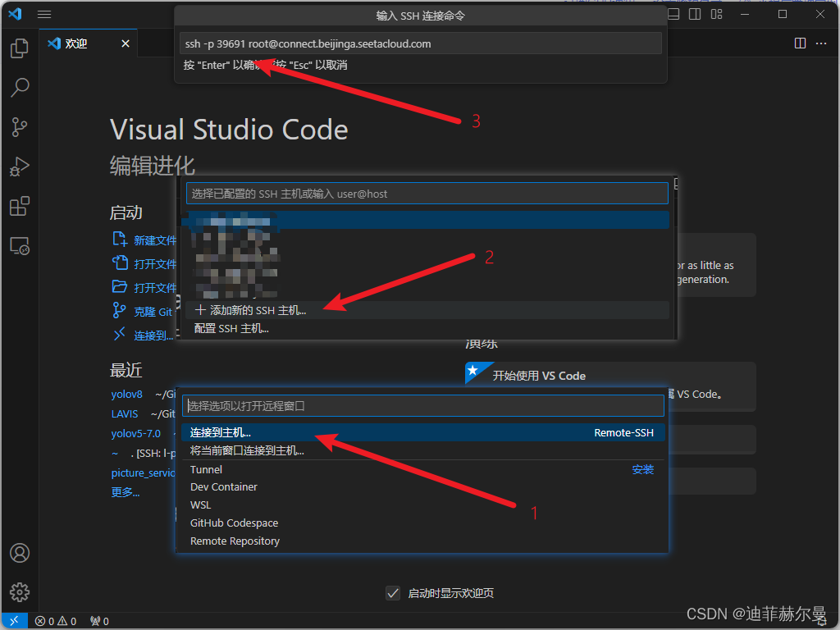Open Customize Layout icon
Screen dimensions: 840x630
click(717, 15)
